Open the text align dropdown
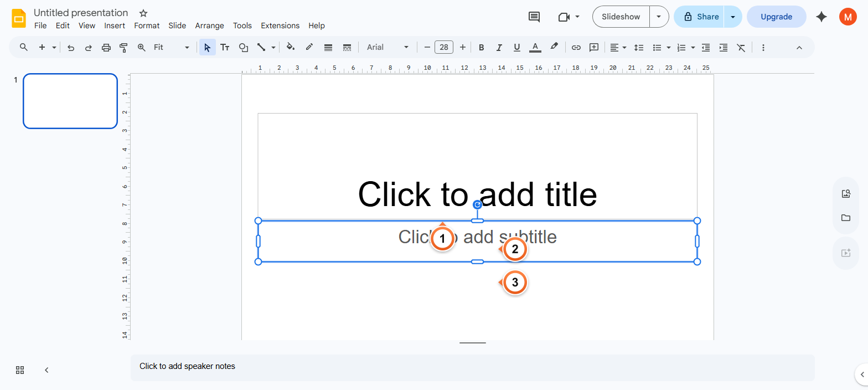Image resolution: width=868 pixels, height=390 pixels. tap(618, 48)
